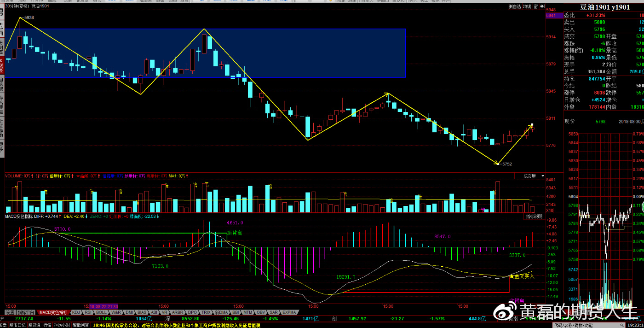Click the 深 index value 8552.80
The height and width of the screenshot is (328, 644).
190,319
